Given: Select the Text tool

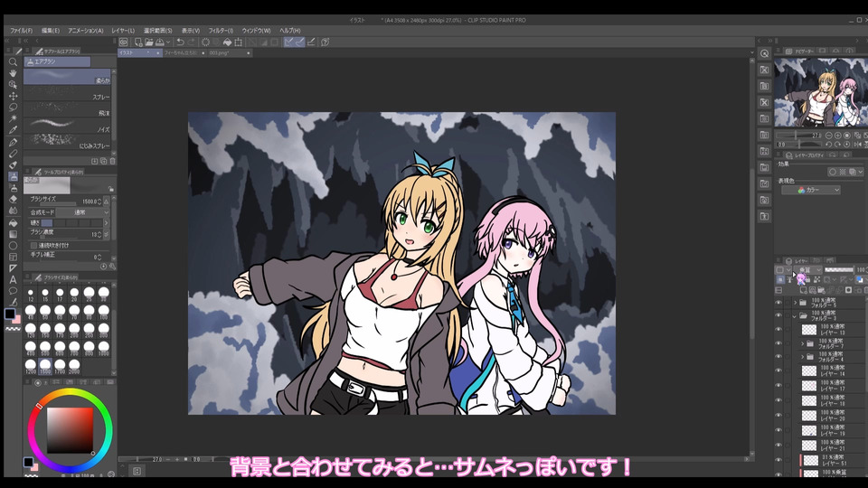Looking at the screenshot, I should point(13,280).
